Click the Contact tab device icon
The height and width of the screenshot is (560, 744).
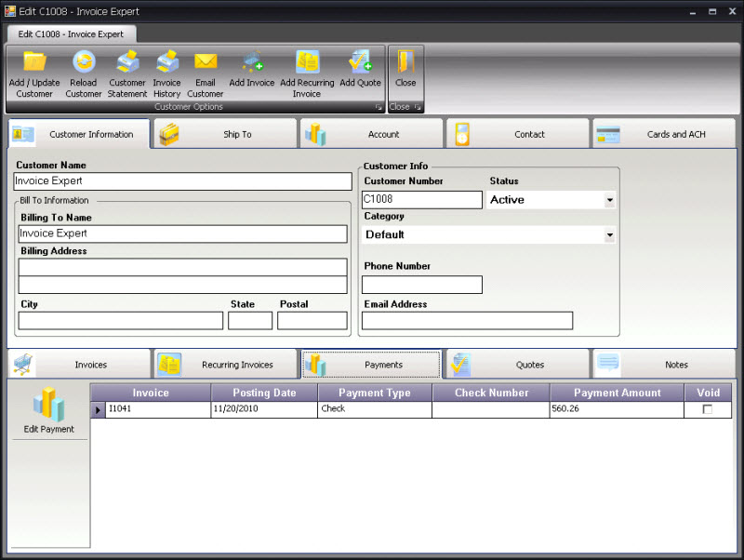(462, 134)
